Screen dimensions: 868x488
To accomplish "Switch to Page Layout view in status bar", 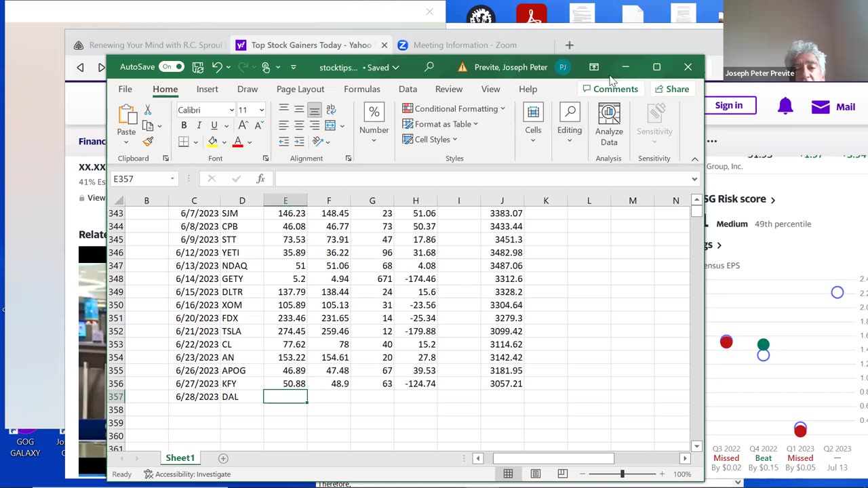I will click(536, 474).
